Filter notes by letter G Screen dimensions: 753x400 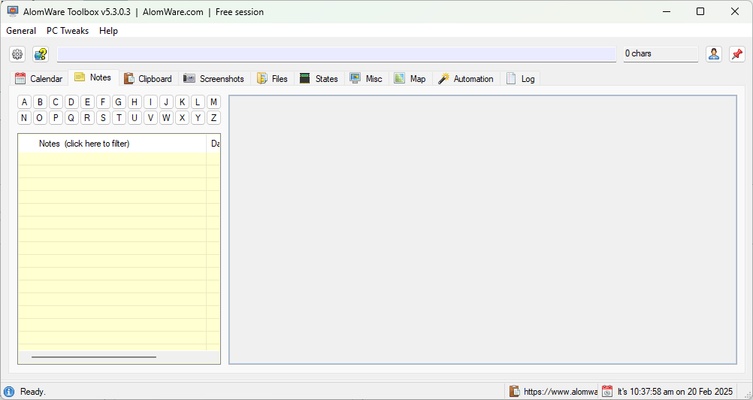tap(119, 102)
